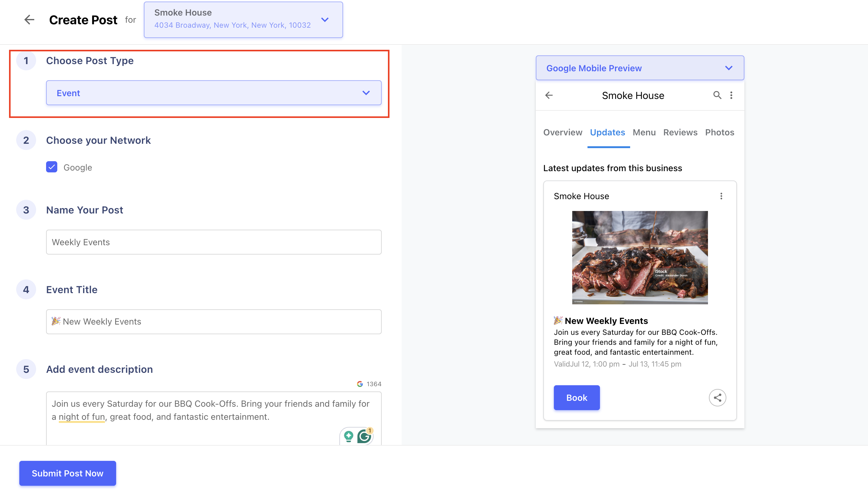Click the share icon on the post card
This screenshot has width=868, height=501.
tap(717, 397)
